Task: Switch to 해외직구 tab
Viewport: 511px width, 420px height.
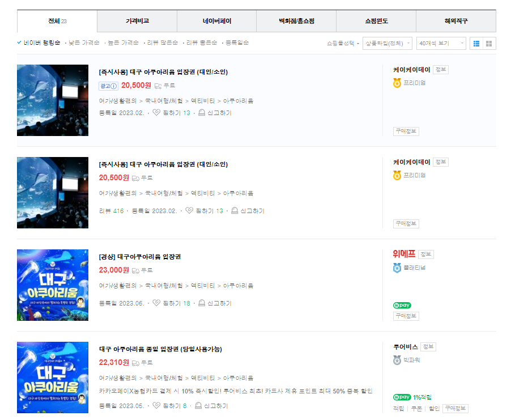Action: pyautogui.click(x=456, y=21)
